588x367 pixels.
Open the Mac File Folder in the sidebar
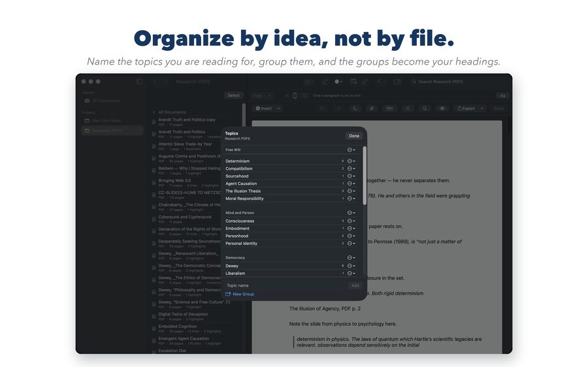(112, 120)
